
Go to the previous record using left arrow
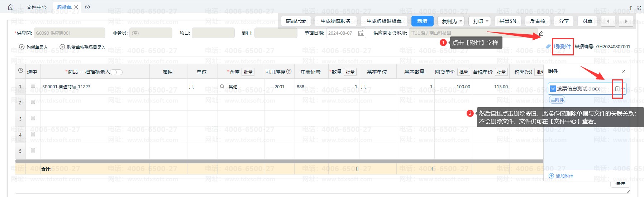coord(608,21)
